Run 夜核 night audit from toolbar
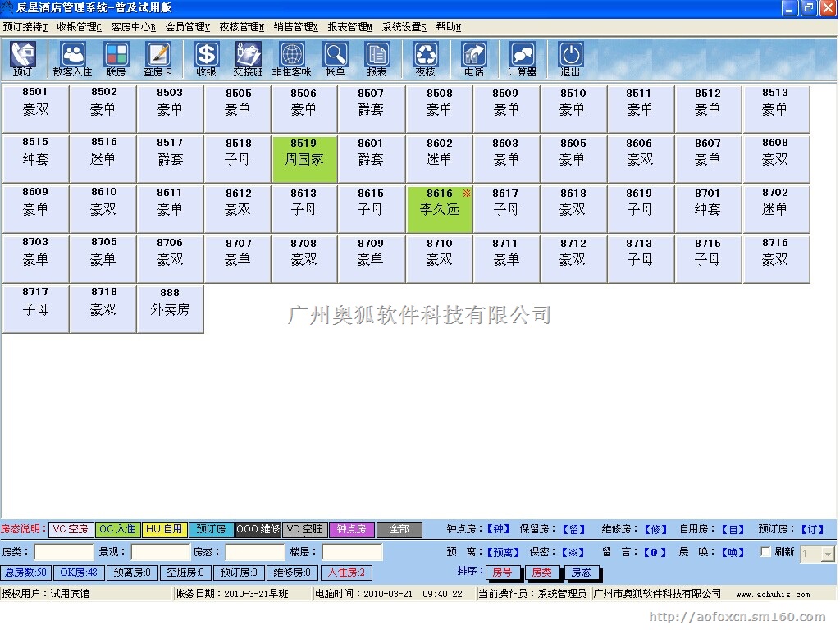The image size is (840, 630). [x=425, y=58]
